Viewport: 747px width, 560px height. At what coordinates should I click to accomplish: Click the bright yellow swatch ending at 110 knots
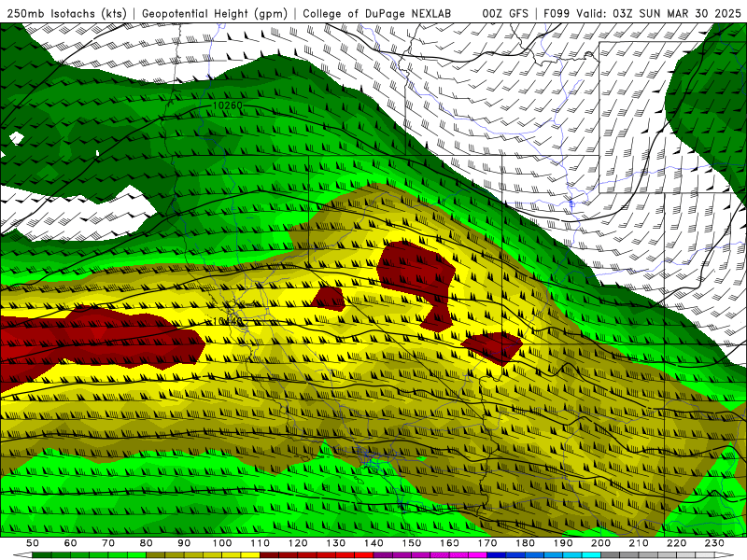pos(250,555)
